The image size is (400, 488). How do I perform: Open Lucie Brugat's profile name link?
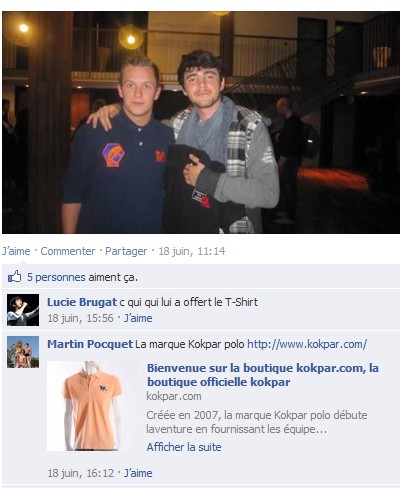point(82,302)
